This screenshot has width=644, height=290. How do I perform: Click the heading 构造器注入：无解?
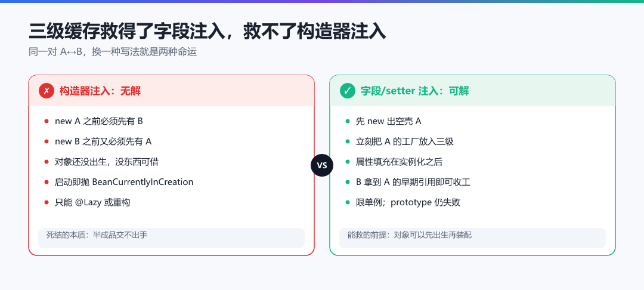(x=100, y=91)
